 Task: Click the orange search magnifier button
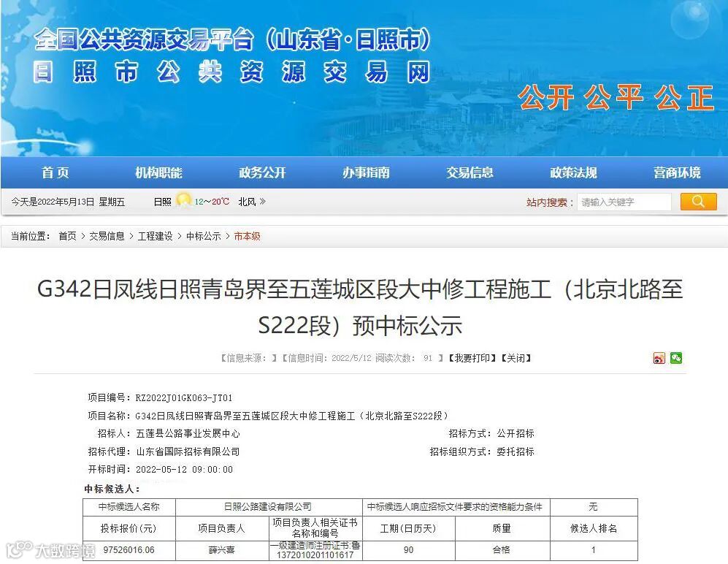click(x=698, y=202)
